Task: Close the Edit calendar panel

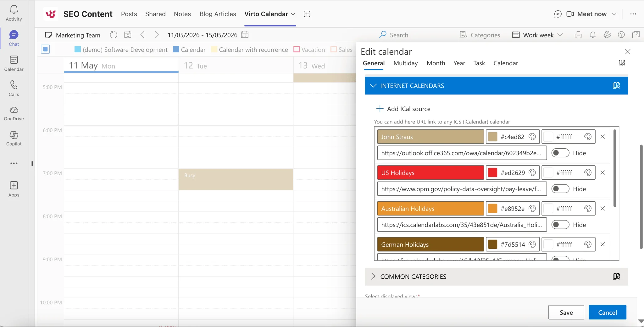Action: click(628, 52)
